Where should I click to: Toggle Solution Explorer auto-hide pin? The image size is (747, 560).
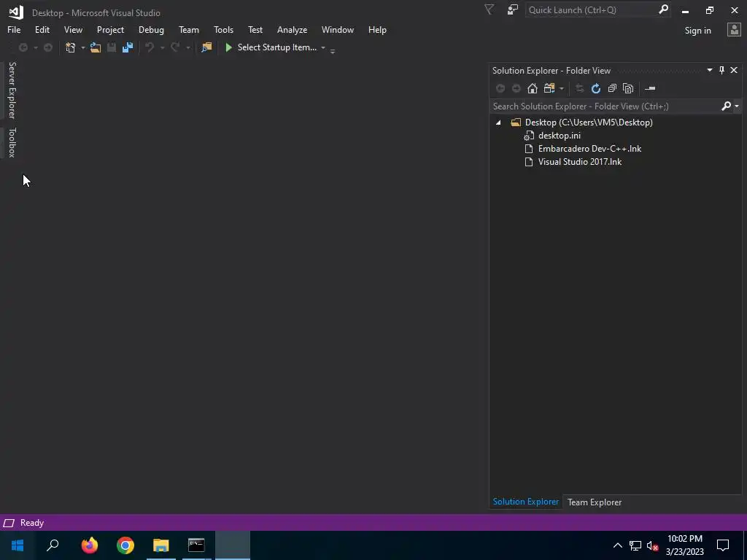(x=721, y=70)
